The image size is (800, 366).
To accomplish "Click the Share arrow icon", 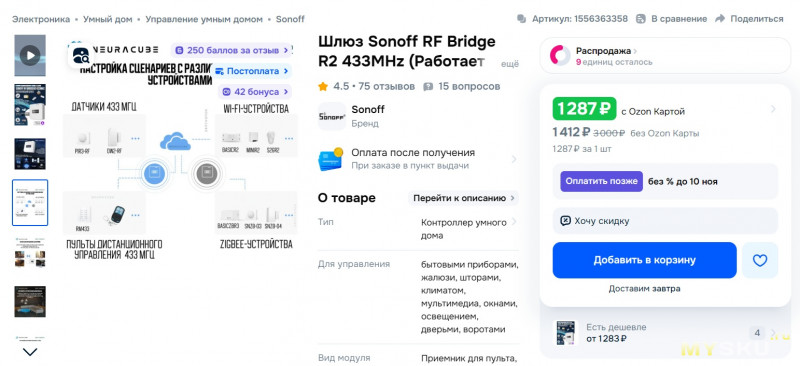I will pyautogui.click(x=720, y=19).
